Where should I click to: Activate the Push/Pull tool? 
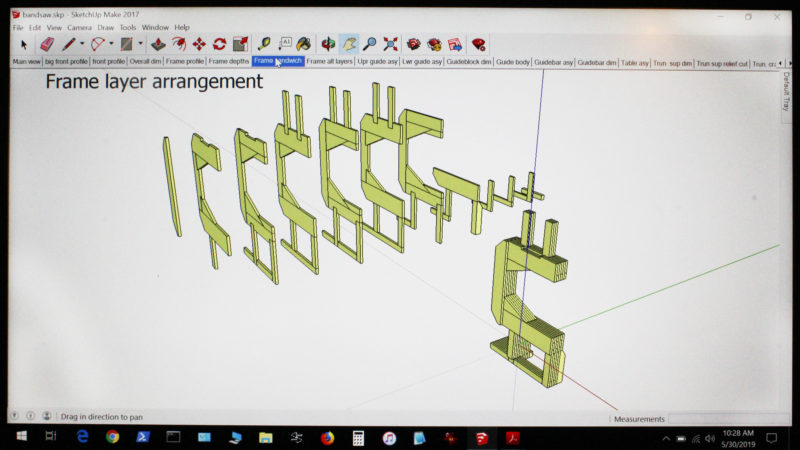[x=158, y=45]
